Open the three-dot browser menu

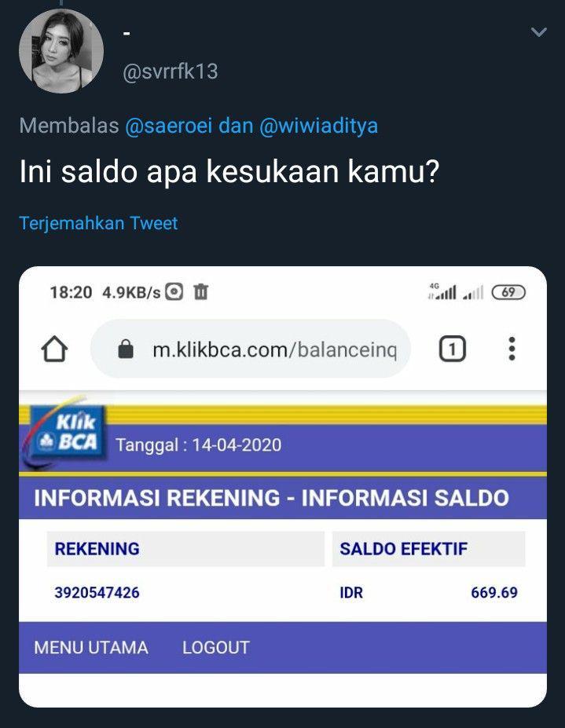pos(512,349)
